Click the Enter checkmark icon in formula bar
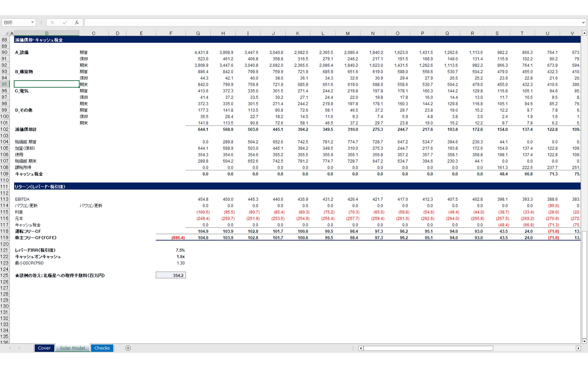The image size is (588, 368). coord(65,22)
